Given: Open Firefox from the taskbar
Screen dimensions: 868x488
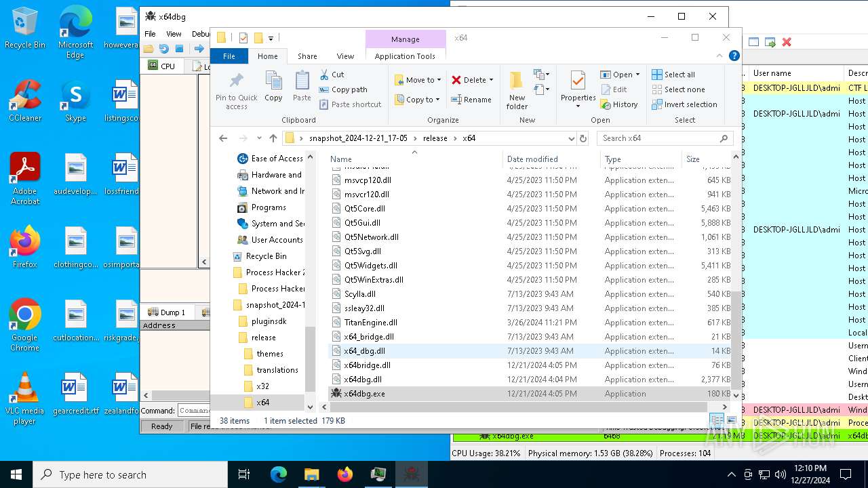Looking at the screenshot, I should click(x=344, y=474).
